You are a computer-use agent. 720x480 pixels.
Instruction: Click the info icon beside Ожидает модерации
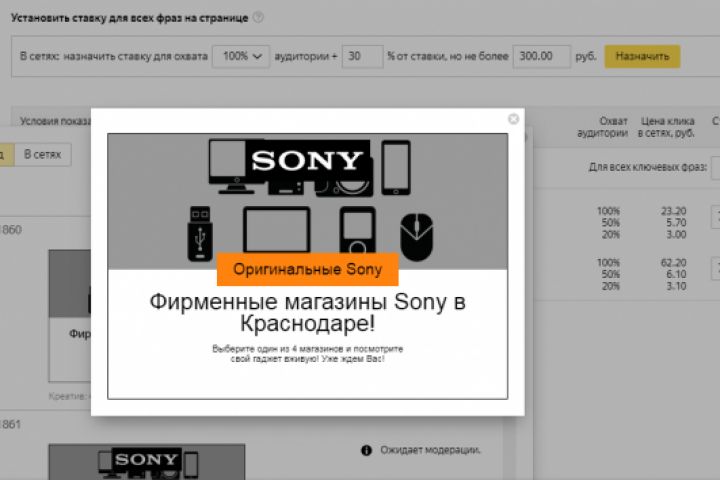pyautogui.click(x=366, y=450)
